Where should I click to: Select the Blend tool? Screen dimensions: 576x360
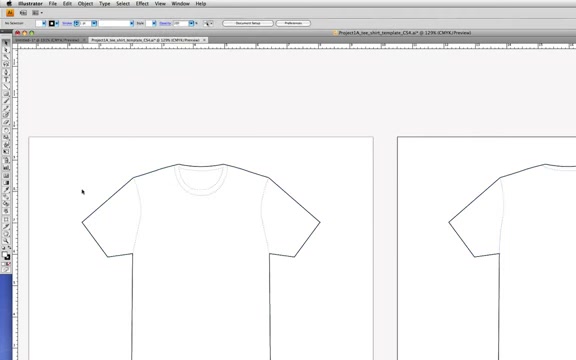[6, 197]
